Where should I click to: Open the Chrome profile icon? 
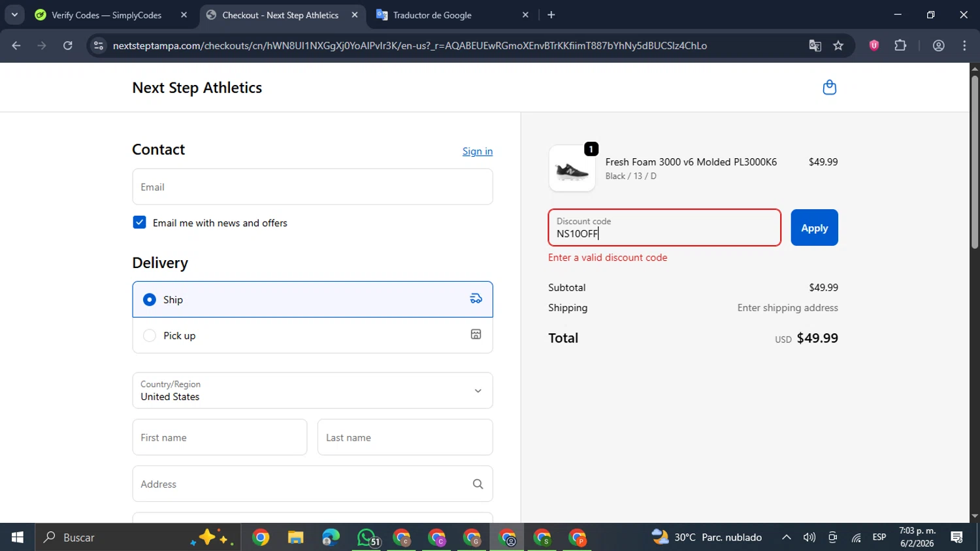[x=938, y=46]
